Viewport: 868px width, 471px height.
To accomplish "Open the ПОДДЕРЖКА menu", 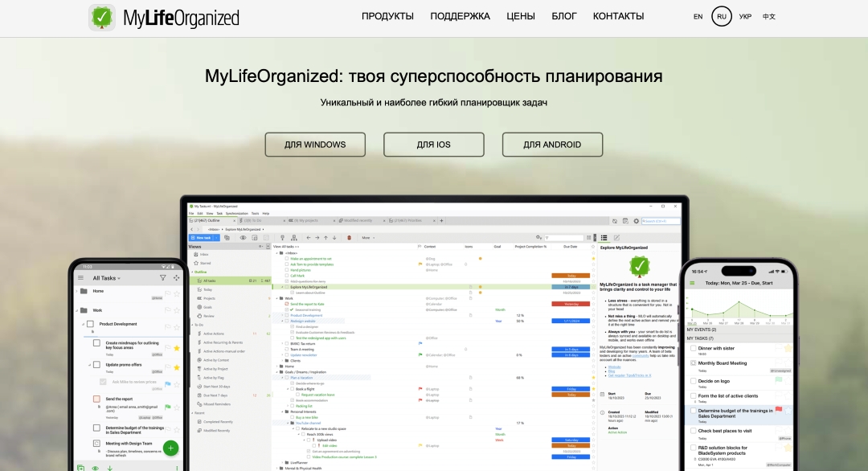I will (460, 16).
